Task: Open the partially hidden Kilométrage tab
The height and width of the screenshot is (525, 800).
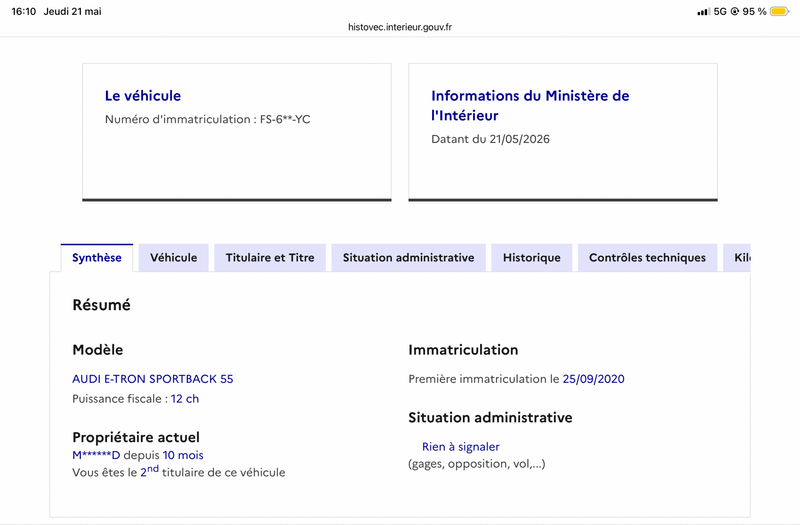Action: (x=737, y=258)
